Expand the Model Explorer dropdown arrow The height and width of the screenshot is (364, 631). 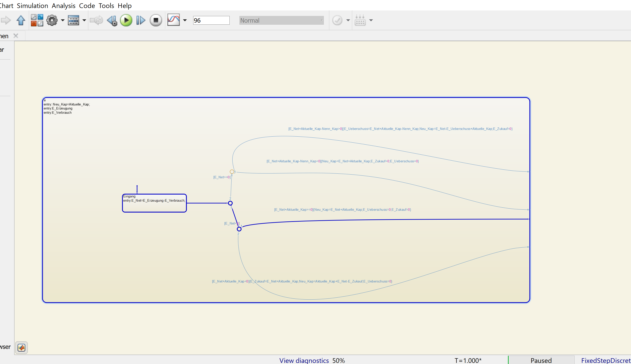(x=84, y=20)
